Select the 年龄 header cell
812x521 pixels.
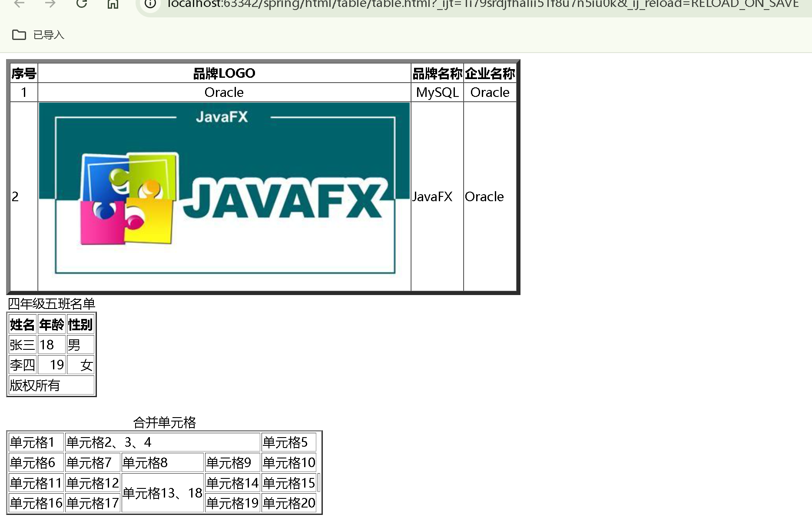(x=51, y=325)
